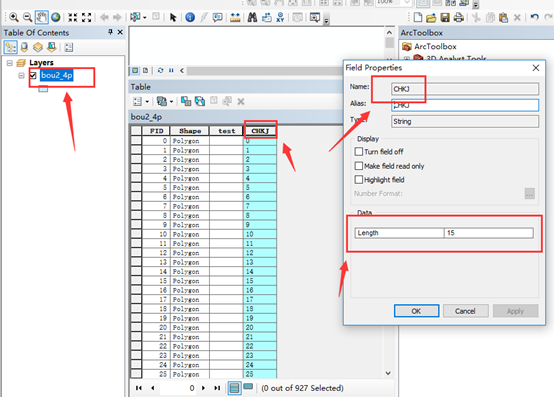Go to first record in table
The image size is (554, 397).
[x=138, y=388]
